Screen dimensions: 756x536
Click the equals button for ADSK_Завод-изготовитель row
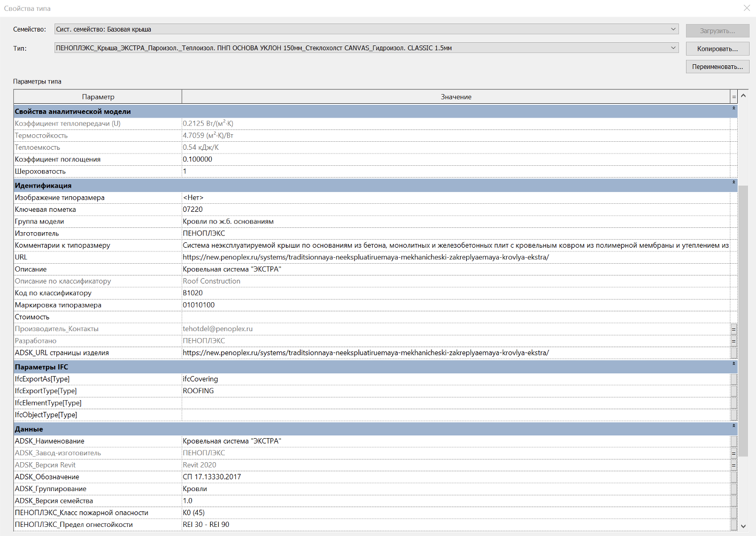point(734,453)
